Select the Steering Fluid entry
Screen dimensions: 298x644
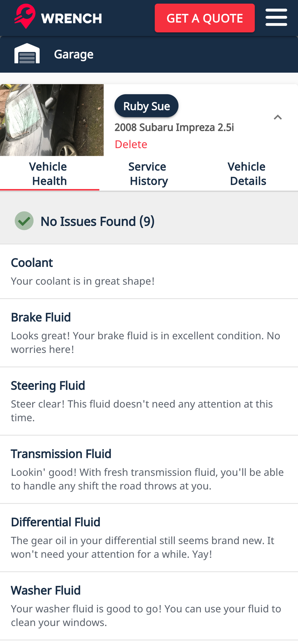click(149, 401)
